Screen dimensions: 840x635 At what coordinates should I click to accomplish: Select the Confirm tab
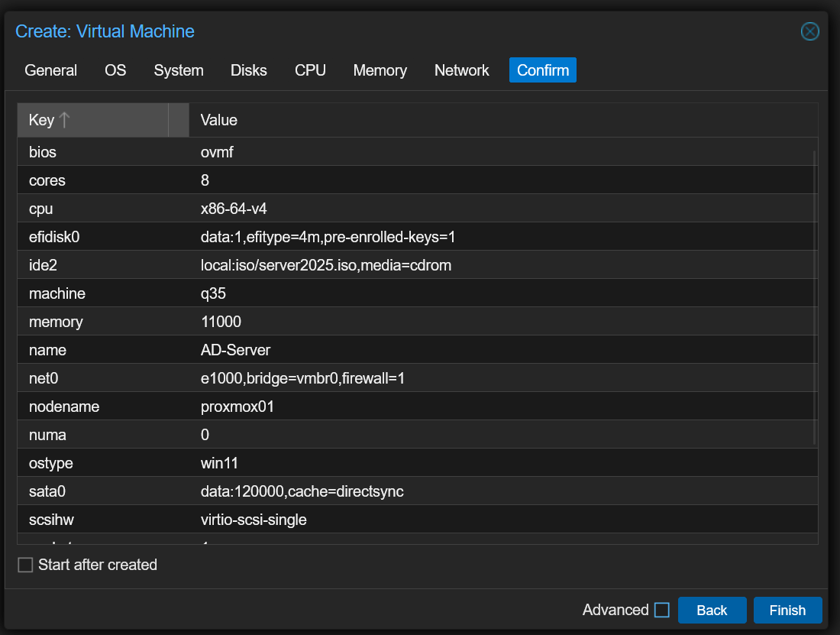tap(543, 70)
